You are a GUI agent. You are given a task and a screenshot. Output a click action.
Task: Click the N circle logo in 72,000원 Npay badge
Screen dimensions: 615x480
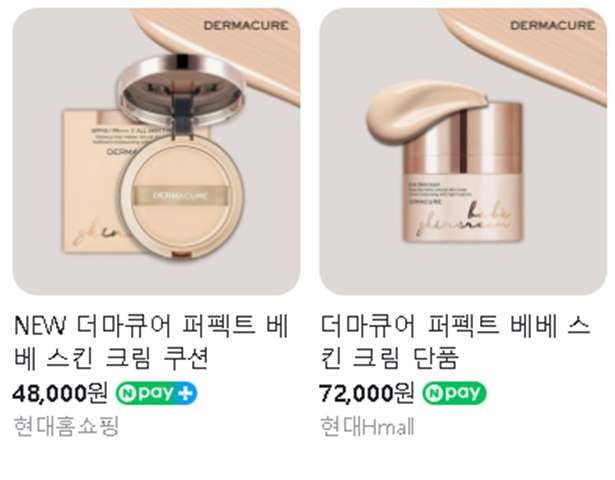click(434, 393)
